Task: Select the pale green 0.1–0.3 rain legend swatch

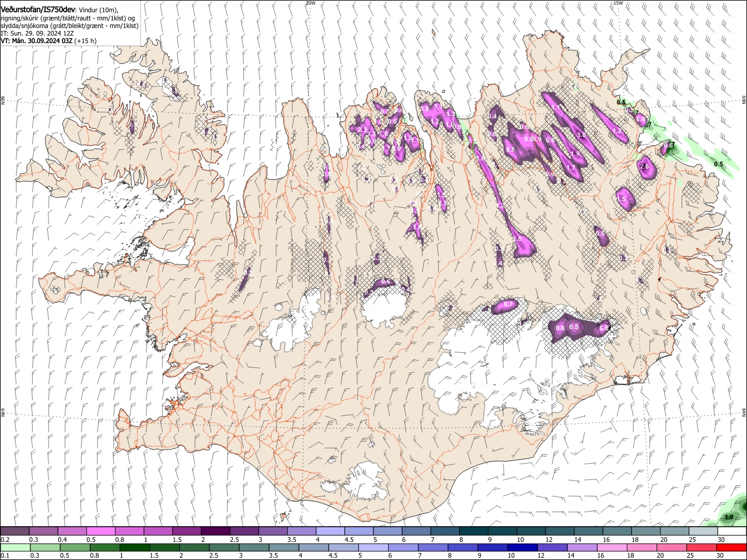Action: 15,547
